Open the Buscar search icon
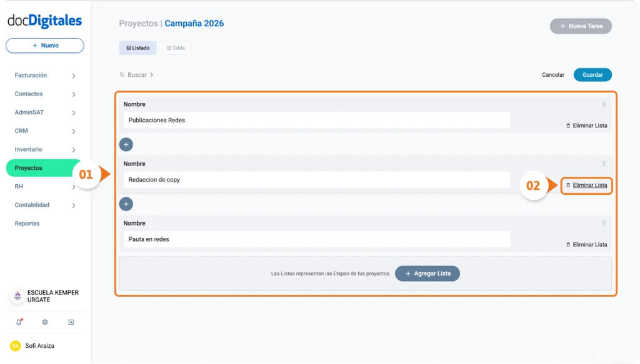The image size is (640, 364). pos(122,74)
